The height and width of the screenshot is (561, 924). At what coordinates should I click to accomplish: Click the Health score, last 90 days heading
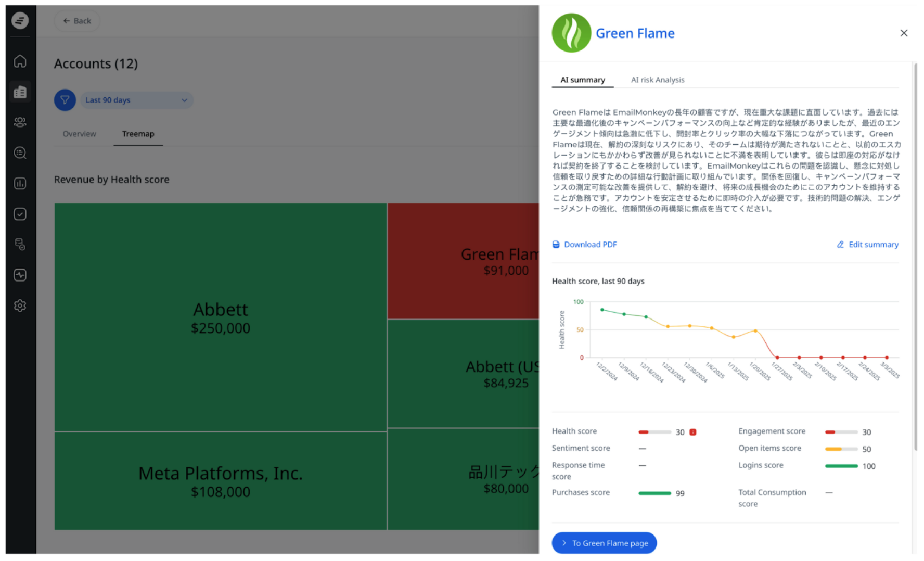[598, 281]
